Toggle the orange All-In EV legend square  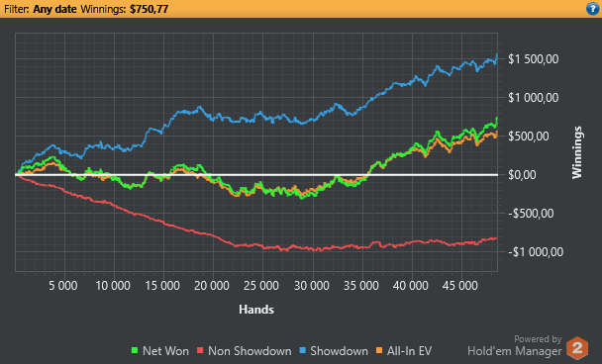379,350
